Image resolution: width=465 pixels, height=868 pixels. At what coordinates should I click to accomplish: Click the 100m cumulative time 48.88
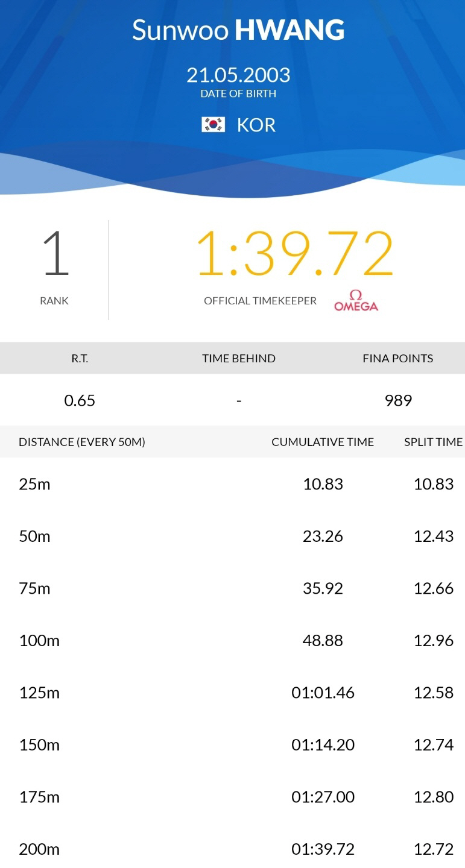click(x=323, y=640)
